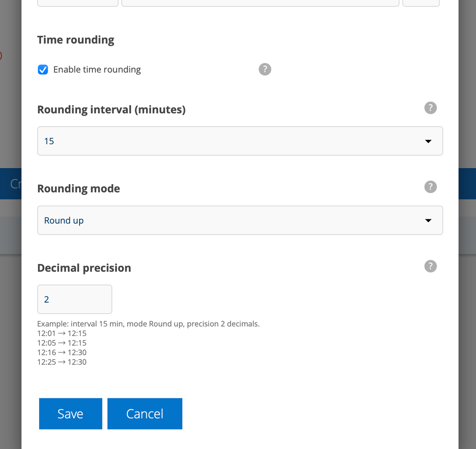The height and width of the screenshot is (449, 476).
Task: Click the rounding example text below precision
Action: 148,324
